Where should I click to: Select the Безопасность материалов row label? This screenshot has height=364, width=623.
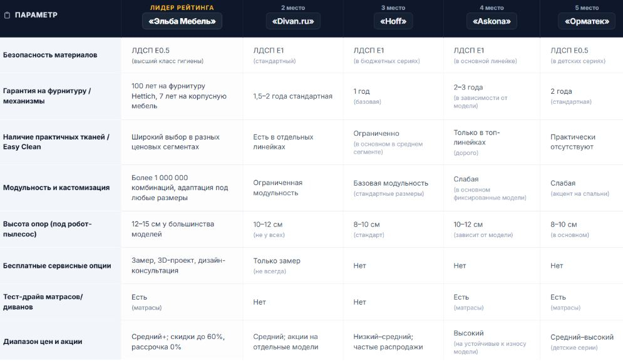pos(50,55)
